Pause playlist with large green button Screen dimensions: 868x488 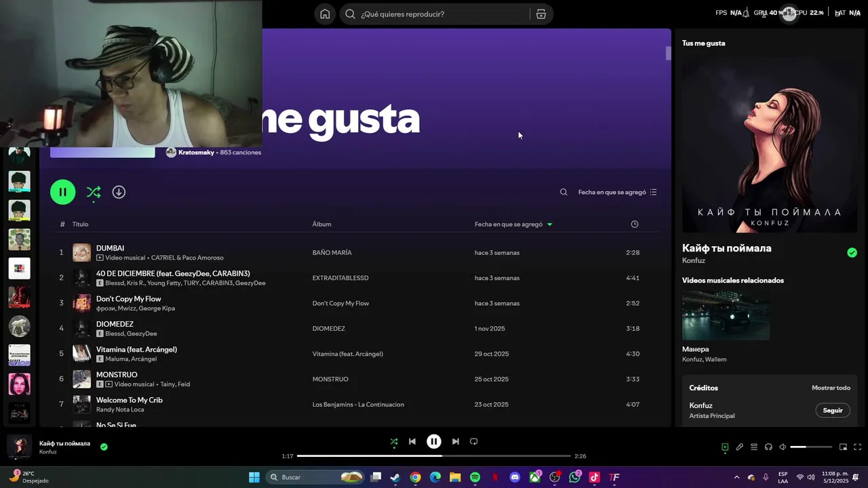click(x=62, y=192)
